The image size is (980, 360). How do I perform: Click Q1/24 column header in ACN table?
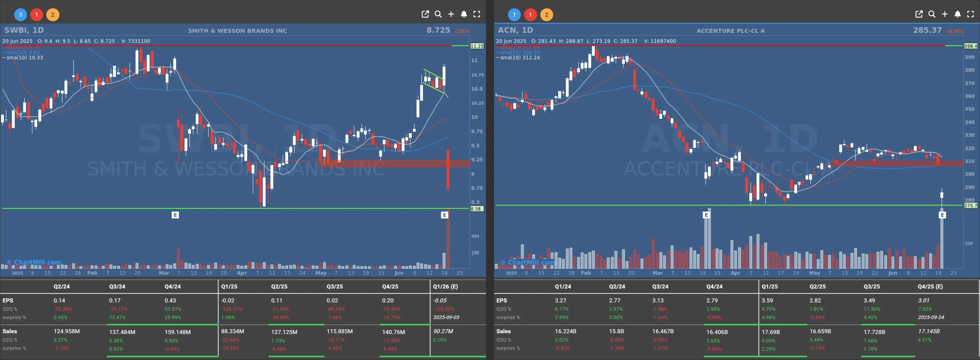click(x=563, y=287)
